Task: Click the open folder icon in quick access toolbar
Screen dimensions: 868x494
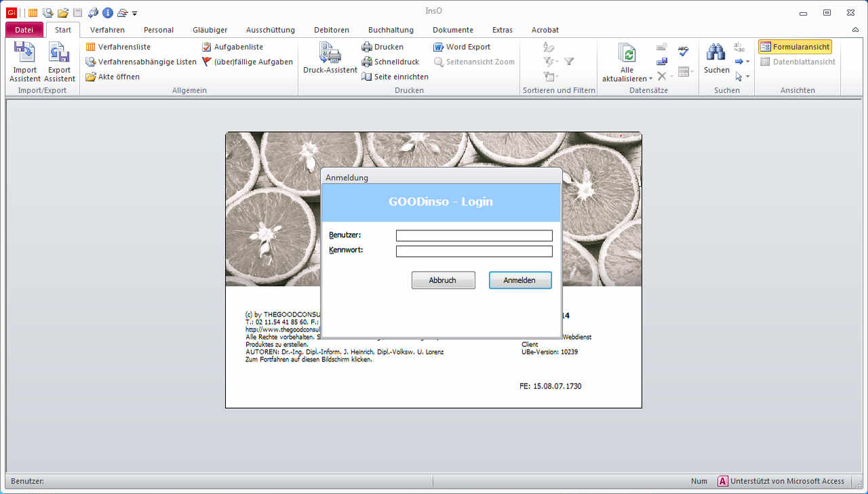Action: pyautogui.click(x=63, y=12)
